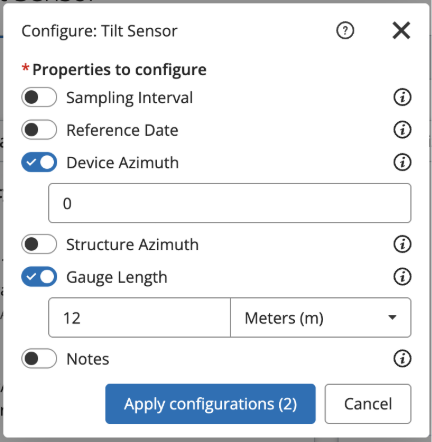
Task: Open info icon beside Structure Azimuth
Action: click(402, 244)
